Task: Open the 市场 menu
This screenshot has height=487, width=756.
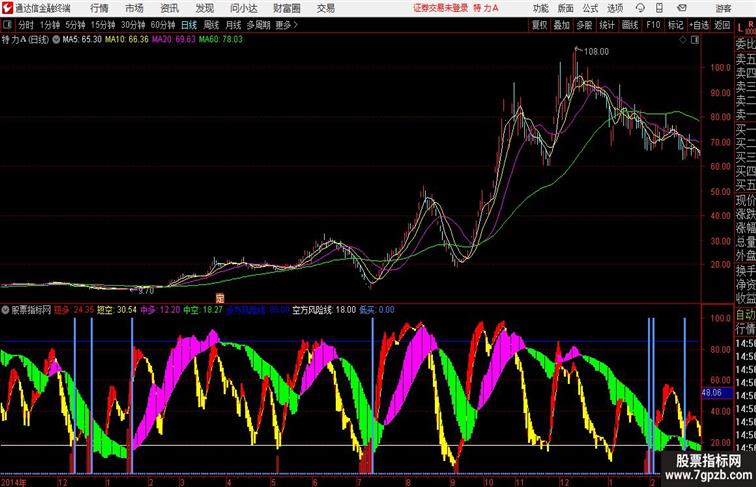Action: pyautogui.click(x=134, y=8)
